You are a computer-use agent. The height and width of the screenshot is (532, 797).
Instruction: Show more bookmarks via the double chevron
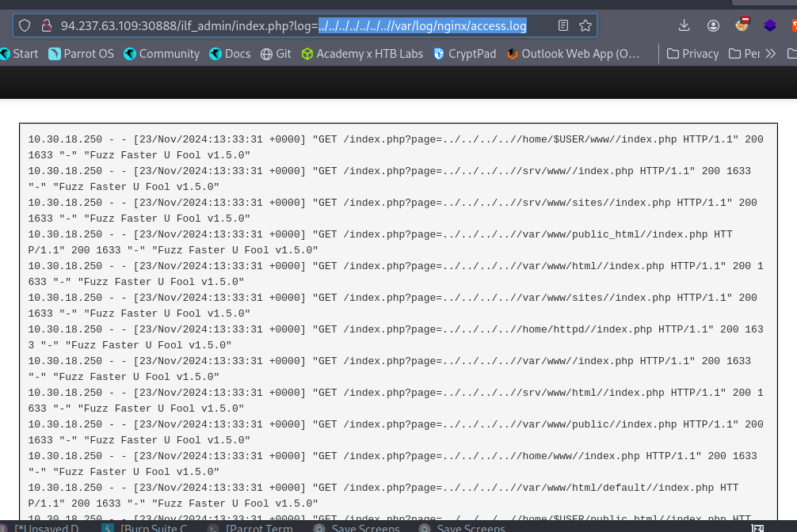click(x=771, y=54)
